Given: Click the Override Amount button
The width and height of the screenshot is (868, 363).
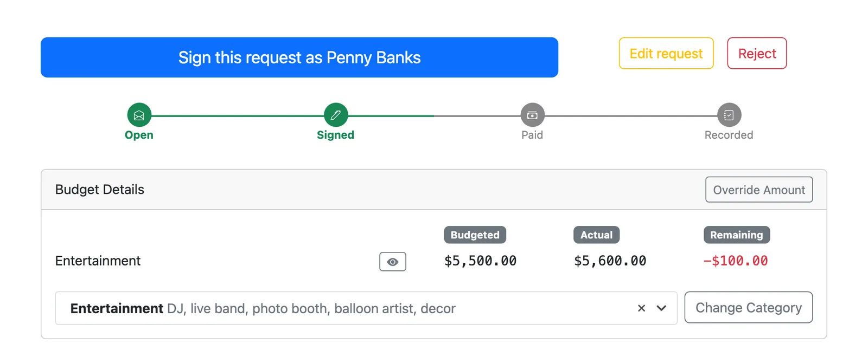Looking at the screenshot, I should point(759,190).
